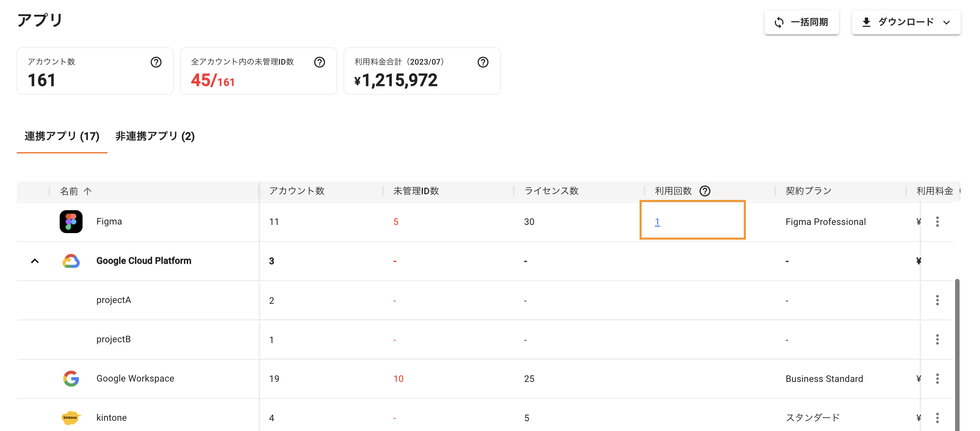The width and height of the screenshot is (980, 431).
Task: Click the 一括同期 button
Action: pos(801,22)
